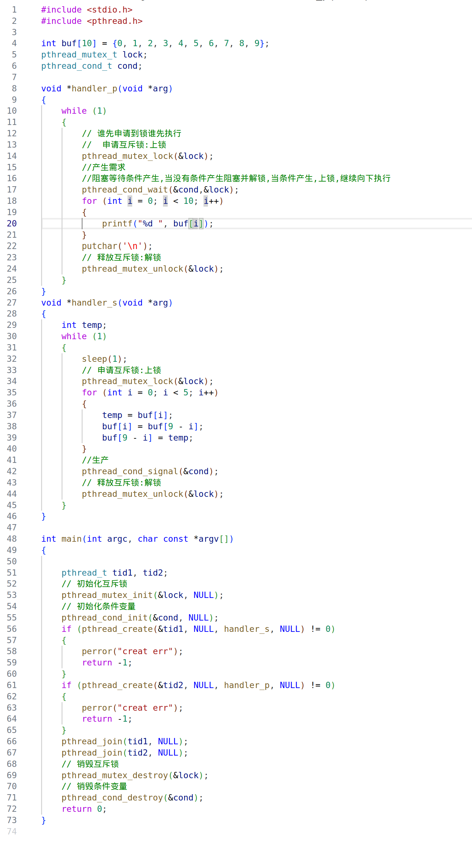The width and height of the screenshot is (472, 868).
Task: Click 'buf[i] = buf[9 - i];' line
Action: click(x=153, y=426)
